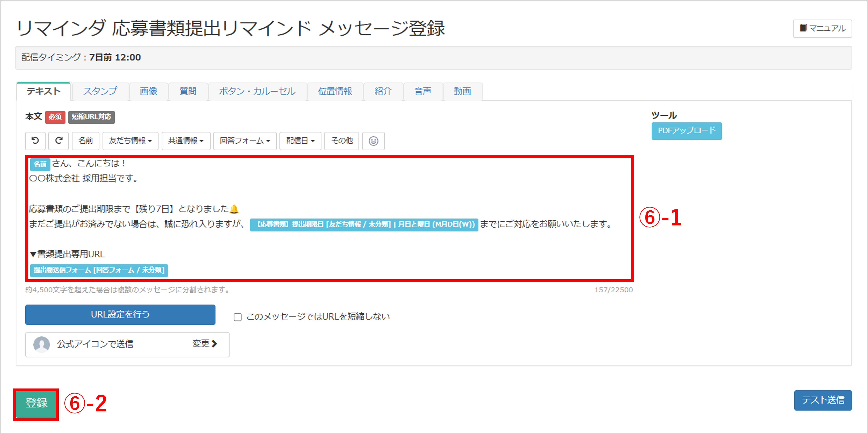
Task: Click the 提出物送信フォーム tag in message
Action: click(x=99, y=270)
